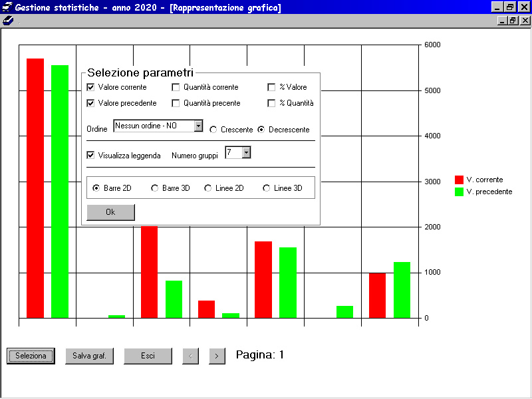The height and width of the screenshot is (399, 532).
Task: Click the 6000 axis label
Action: tap(432, 45)
